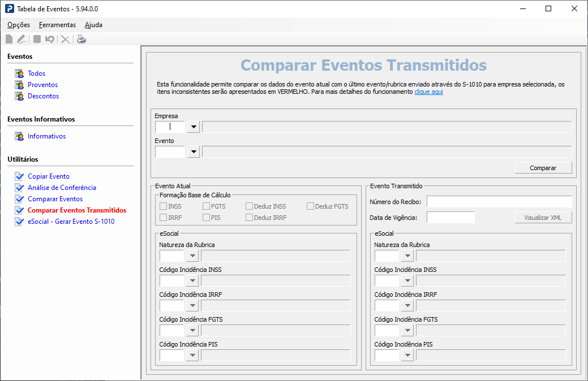Open the Proventos link

[x=43, y=85]
